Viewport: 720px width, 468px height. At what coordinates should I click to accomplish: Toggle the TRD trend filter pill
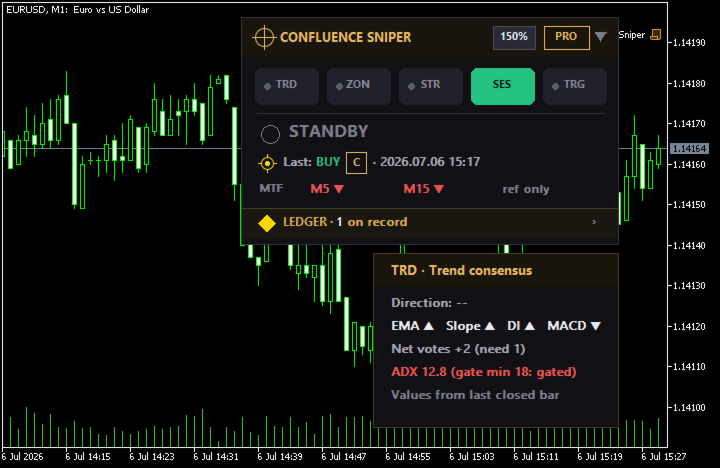[x=287, y=86]
